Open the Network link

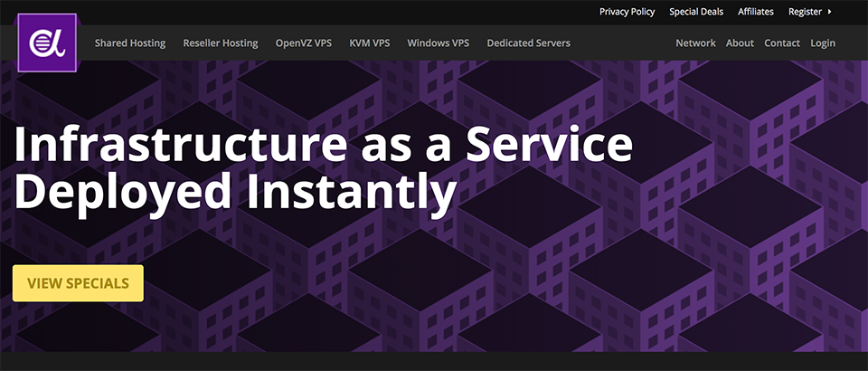[x=695, y=43]
